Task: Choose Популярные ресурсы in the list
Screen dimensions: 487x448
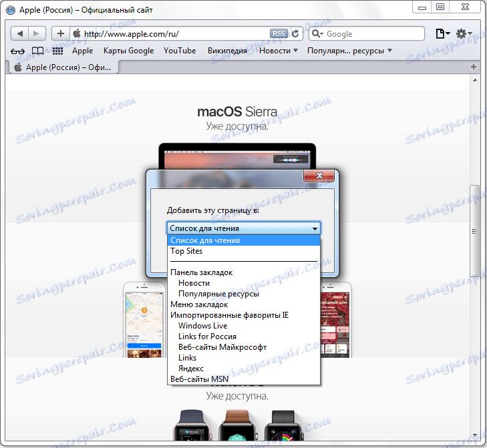Action: coord(243,294)
